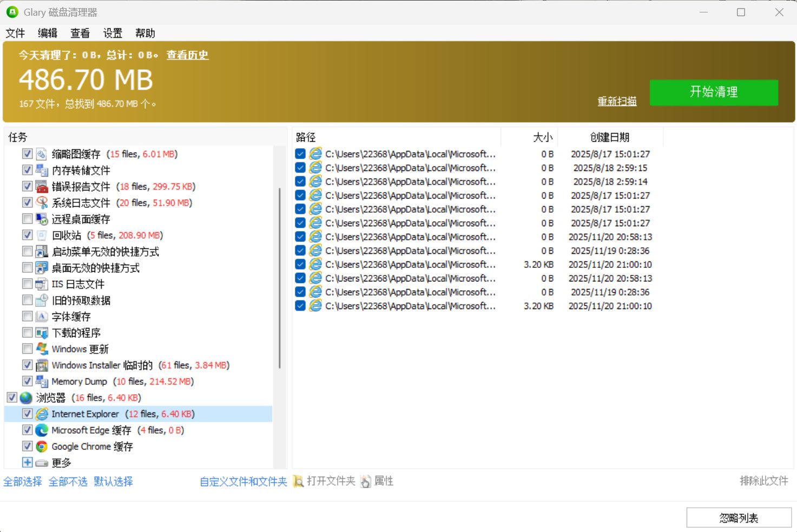Uncheck the 浏览器 category checkbox
Screen dimensions: 797x532
click(x=11, y=397)
